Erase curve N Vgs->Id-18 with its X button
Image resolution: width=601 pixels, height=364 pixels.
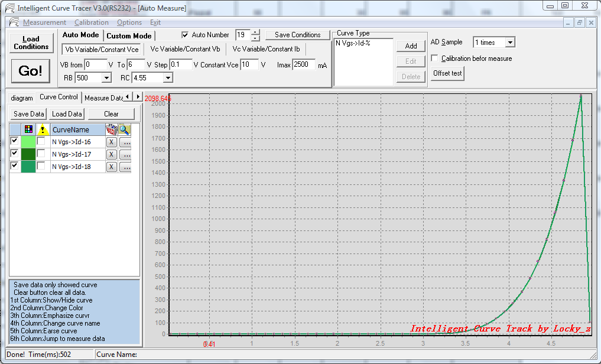tap(111, 167)
